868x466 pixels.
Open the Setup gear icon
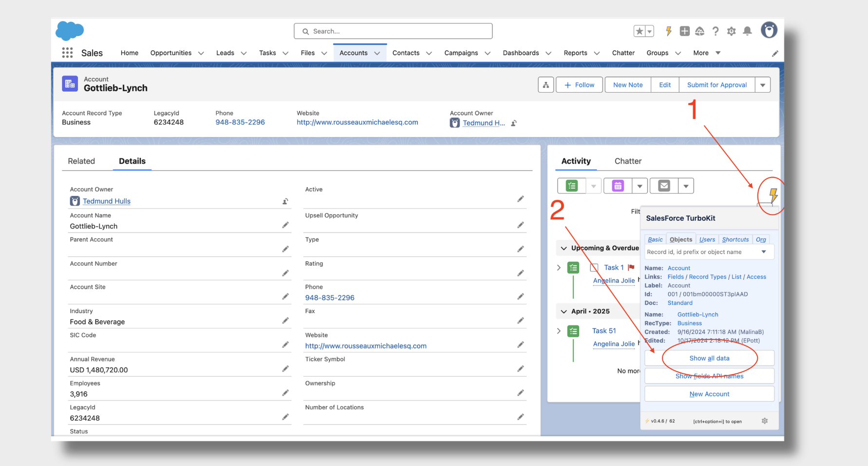[731, 31]
